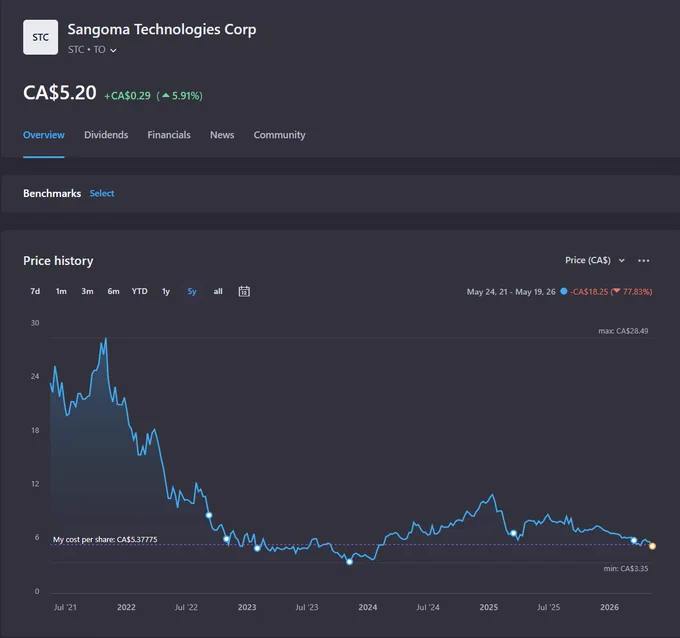Click the transaction marker in early 2025
680x638 pixels.
coord(513,533)
